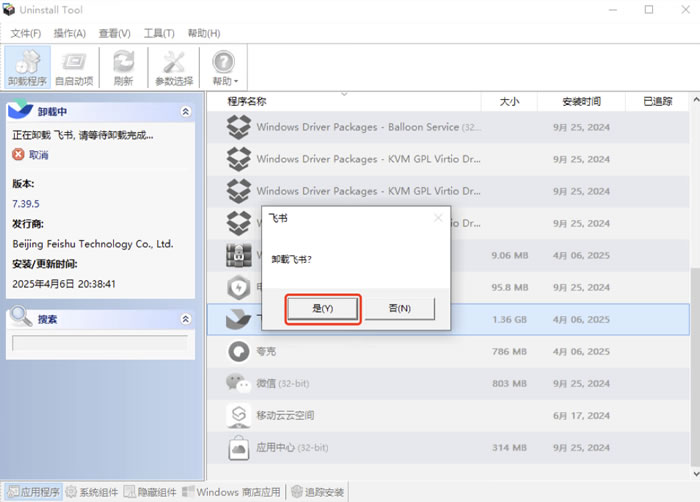The width and height of the screenshot is (700, 502).
Task: Click the 帮助 question mark icon
Action: tap(224, 62)
